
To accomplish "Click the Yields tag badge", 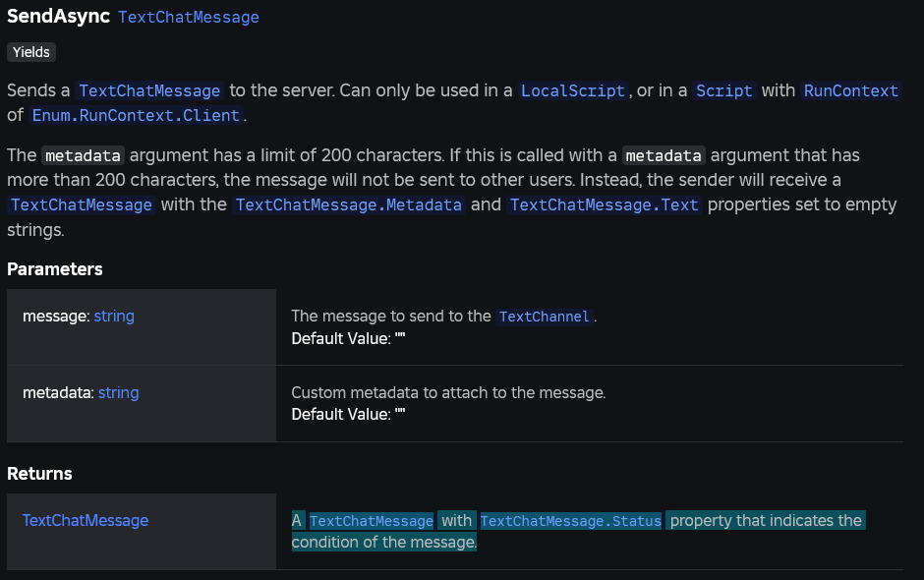I will (x=31, y=52).
